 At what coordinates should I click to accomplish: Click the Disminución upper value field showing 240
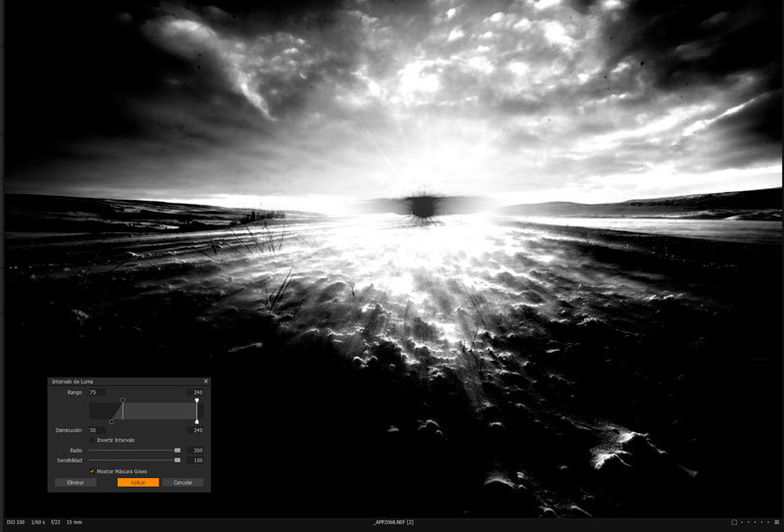click(197, 430)
